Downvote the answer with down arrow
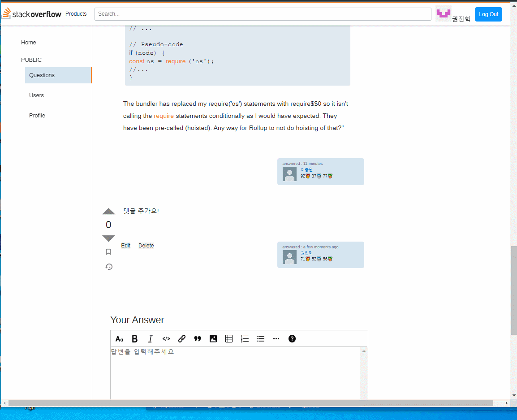This screenshot has width=517, height=420. (108, 238)
